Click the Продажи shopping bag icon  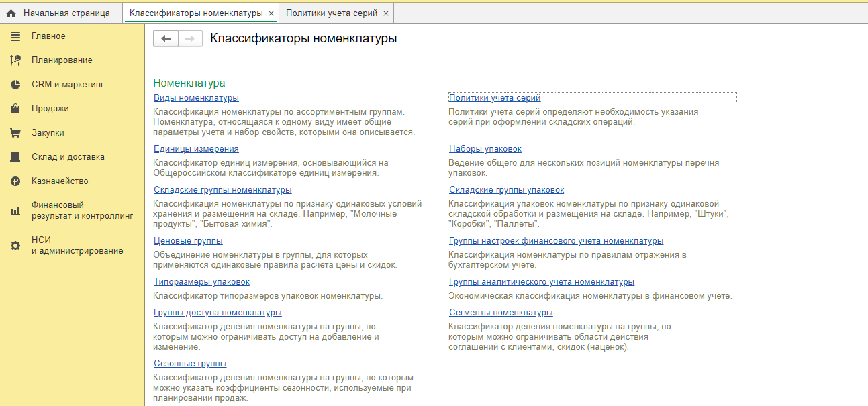tap(15, 109)
